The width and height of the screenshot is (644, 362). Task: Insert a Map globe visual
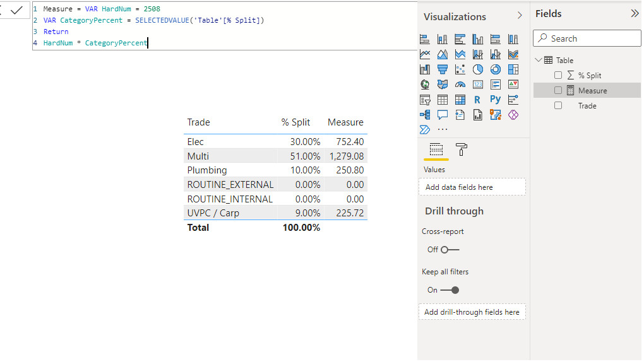(x=425, y=85)
